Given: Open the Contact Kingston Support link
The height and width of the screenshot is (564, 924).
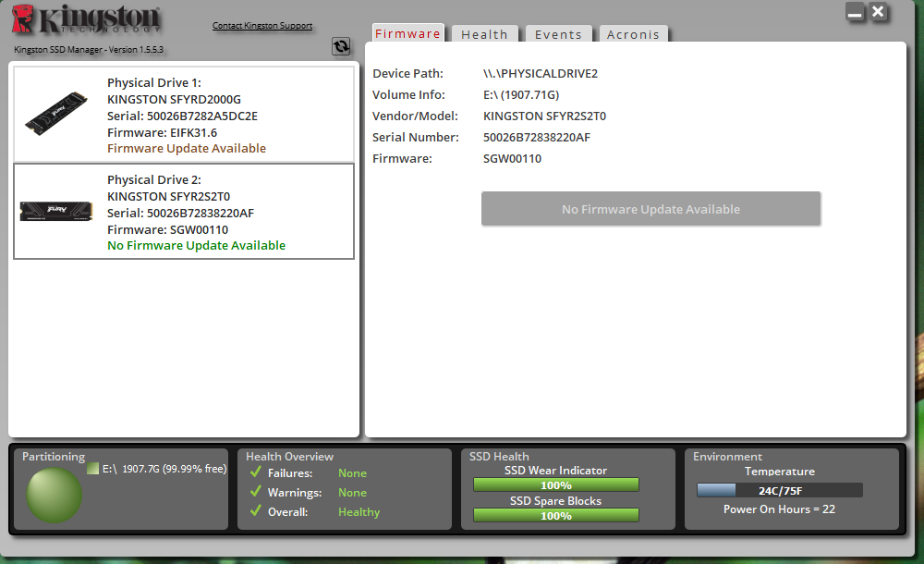Looking at the screenshot, I should (262, 25).
